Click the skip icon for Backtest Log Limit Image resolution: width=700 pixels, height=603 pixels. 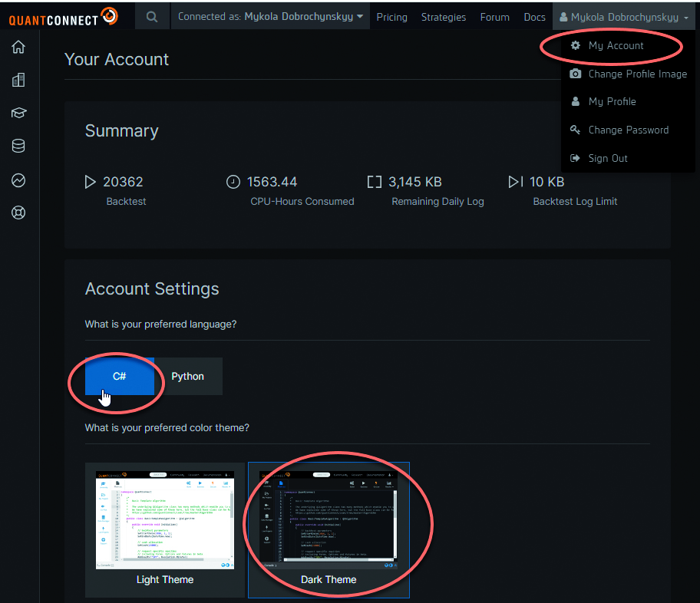[x=516, y=182]
